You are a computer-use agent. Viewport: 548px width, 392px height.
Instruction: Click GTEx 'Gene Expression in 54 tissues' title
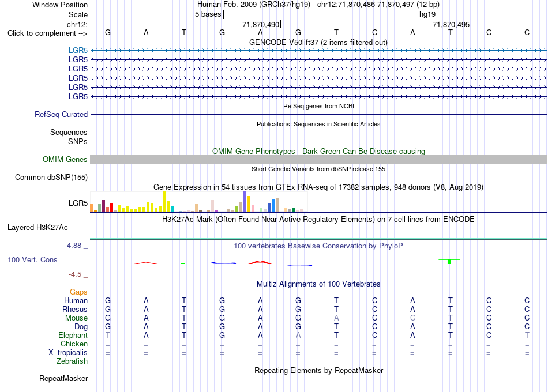click(318, 187)
